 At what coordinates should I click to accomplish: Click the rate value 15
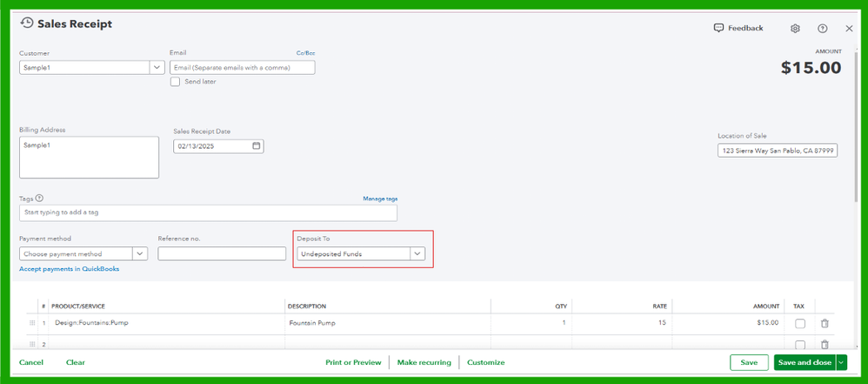tap(662, 322)
